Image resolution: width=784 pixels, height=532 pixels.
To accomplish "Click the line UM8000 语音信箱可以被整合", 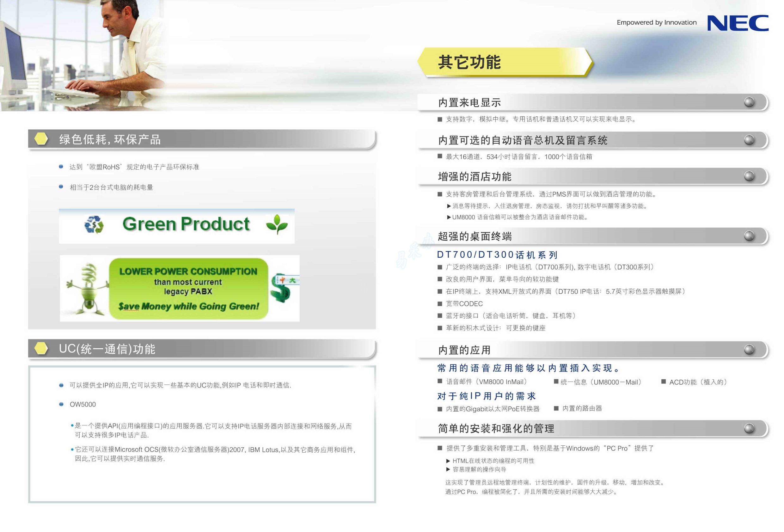I will [520, 217].
